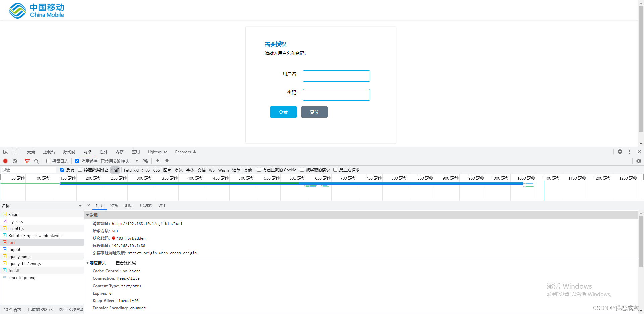Toggle the device toolbar icon
This screenshot has width=644, height=314.
click(x=14, y=152)
